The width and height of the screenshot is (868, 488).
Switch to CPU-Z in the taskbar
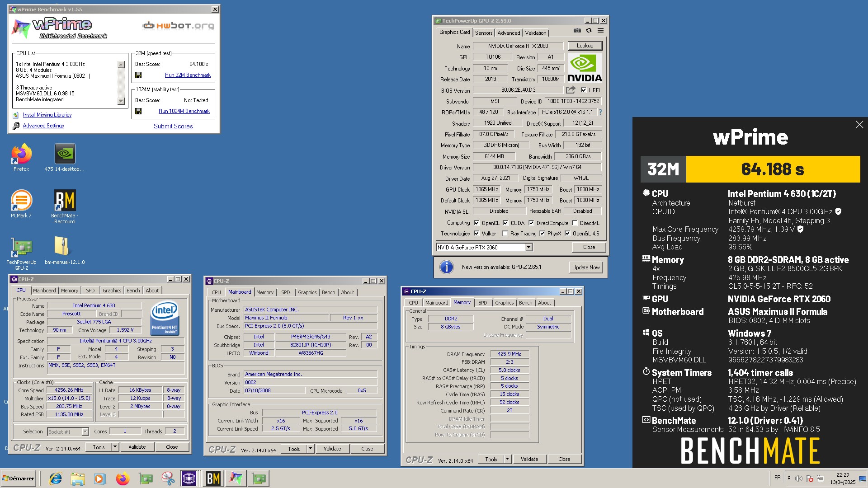click(x=189, y=479)
